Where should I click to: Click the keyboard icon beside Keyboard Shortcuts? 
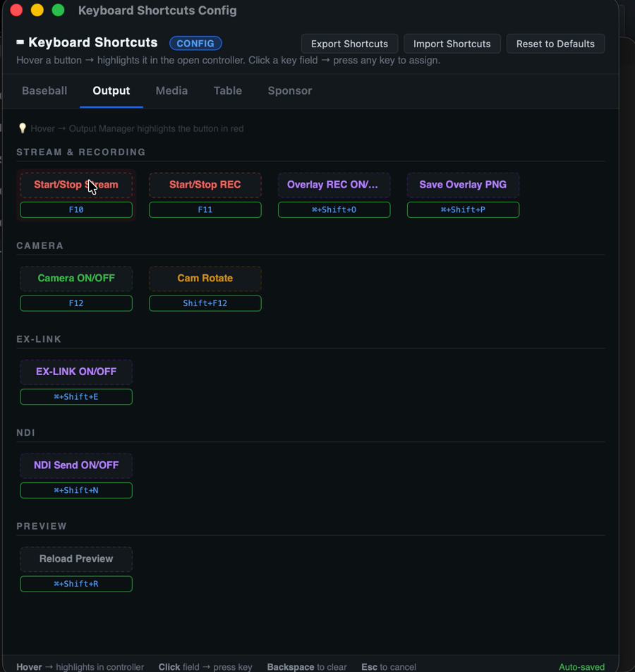coord(20,42)
